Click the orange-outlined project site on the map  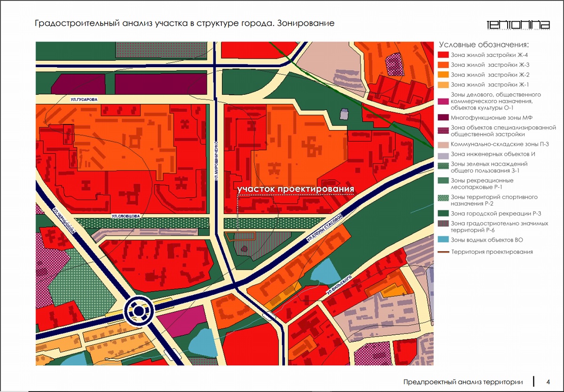coord(240,236)
